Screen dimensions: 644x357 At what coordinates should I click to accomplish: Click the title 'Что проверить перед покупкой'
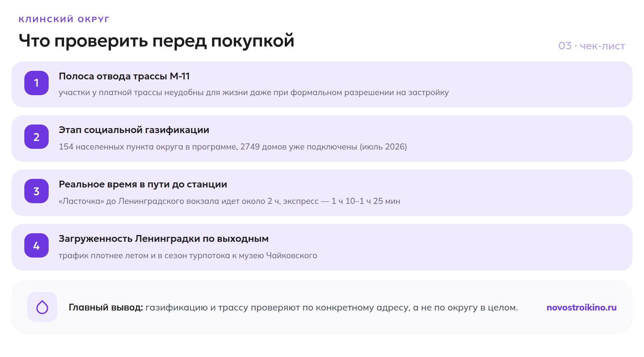(x=156, y=41)
